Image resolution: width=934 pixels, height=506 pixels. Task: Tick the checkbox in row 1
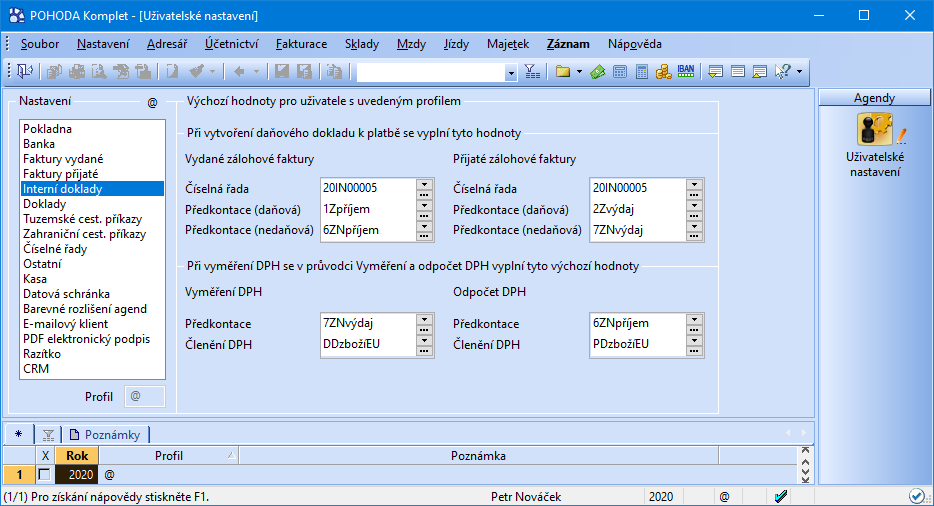pyautogui.click(x=44, y=474)
